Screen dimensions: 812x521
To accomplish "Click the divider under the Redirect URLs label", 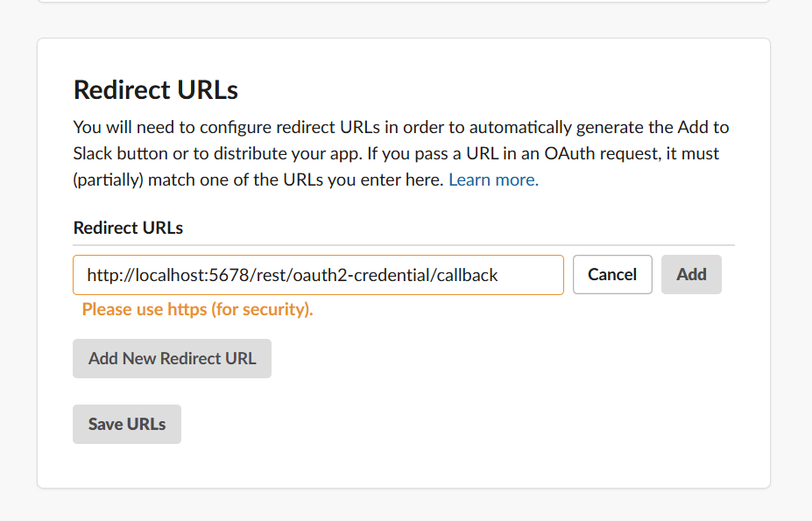I will (x=403, y=243).
